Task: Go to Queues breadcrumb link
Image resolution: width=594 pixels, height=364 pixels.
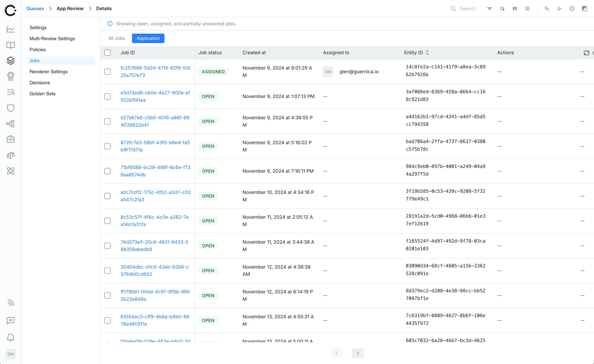Action: pos(35,8)
